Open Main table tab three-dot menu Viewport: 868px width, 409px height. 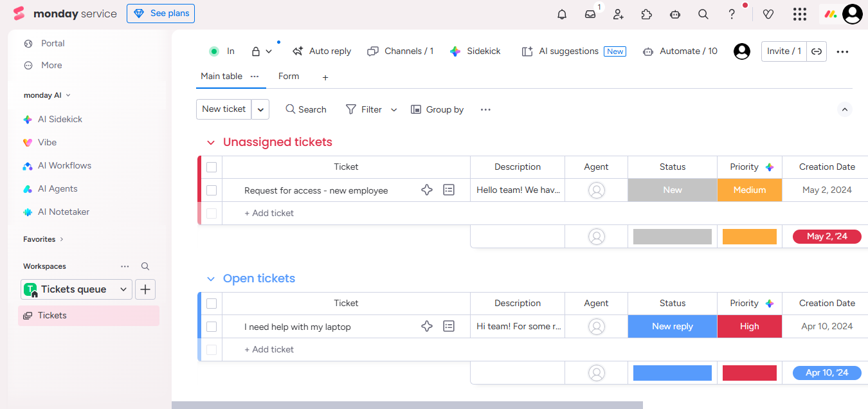pos(255,76)
